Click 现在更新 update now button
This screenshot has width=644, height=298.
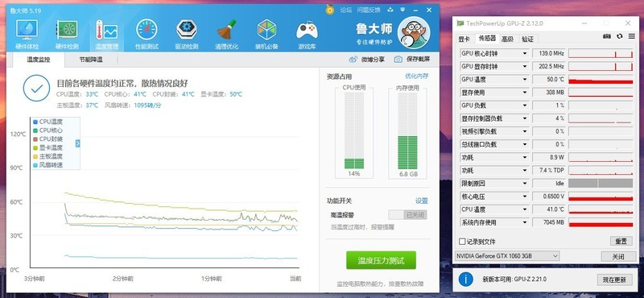pos(614,279)
